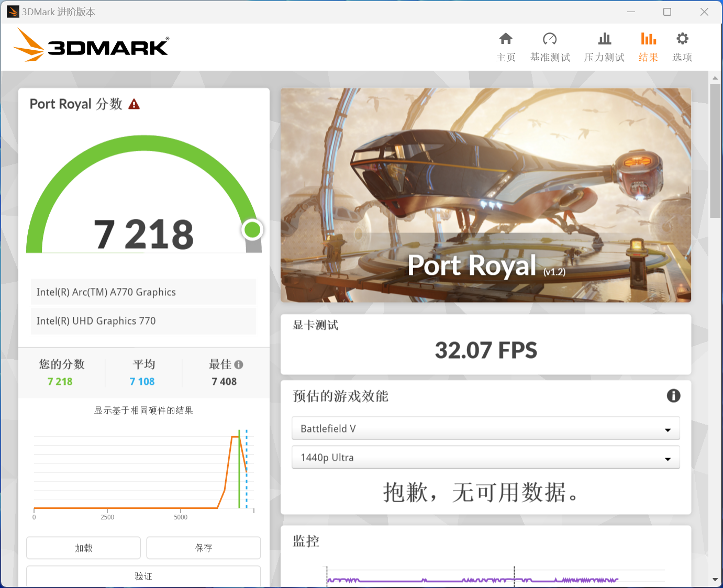Click the 3DMark logo in header
The height and width of the screenshot is (588, 723).
point(91,46)
